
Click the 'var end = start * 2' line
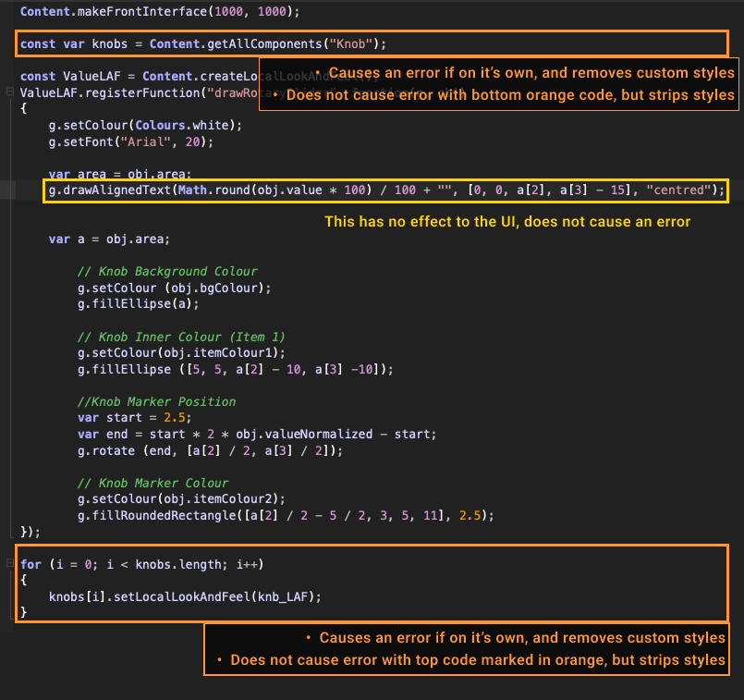pos(257,435)
